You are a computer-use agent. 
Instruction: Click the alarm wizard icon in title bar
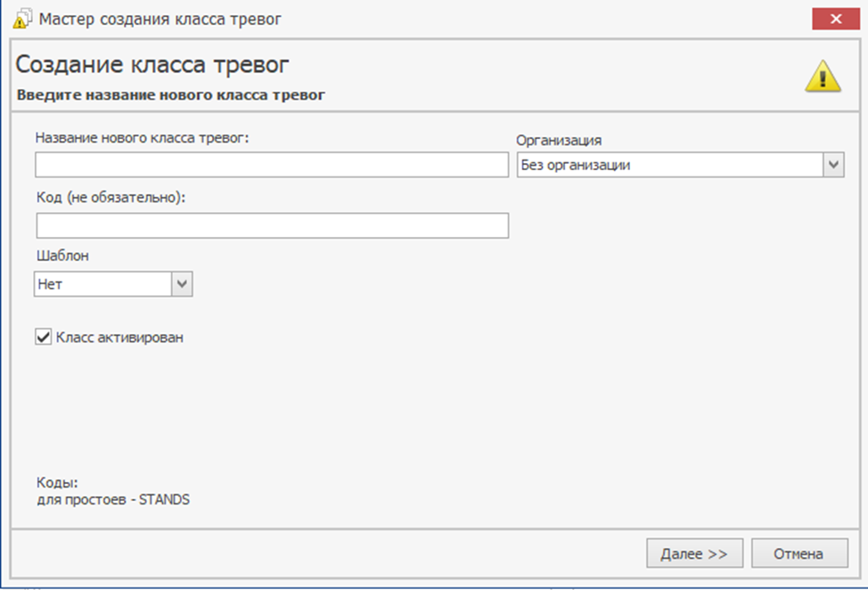click(21, 19)
